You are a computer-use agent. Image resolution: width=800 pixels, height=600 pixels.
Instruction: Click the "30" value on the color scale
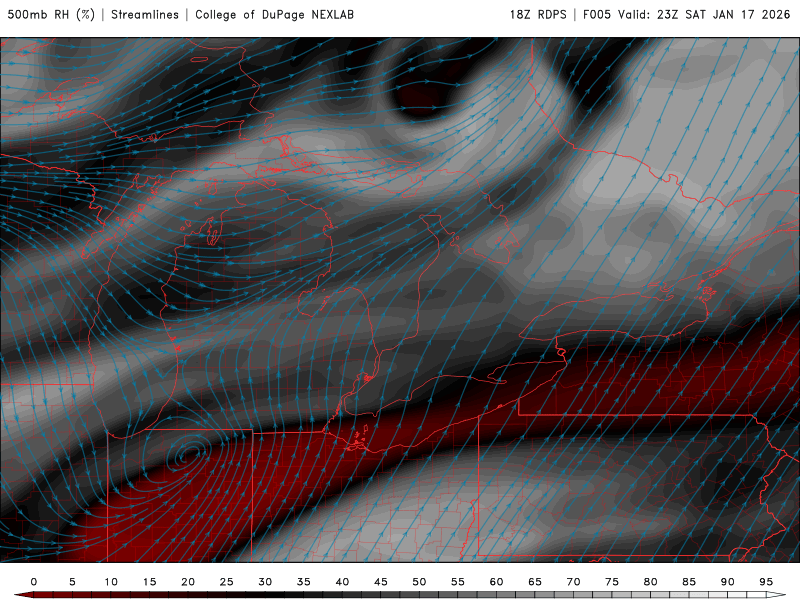265,582
